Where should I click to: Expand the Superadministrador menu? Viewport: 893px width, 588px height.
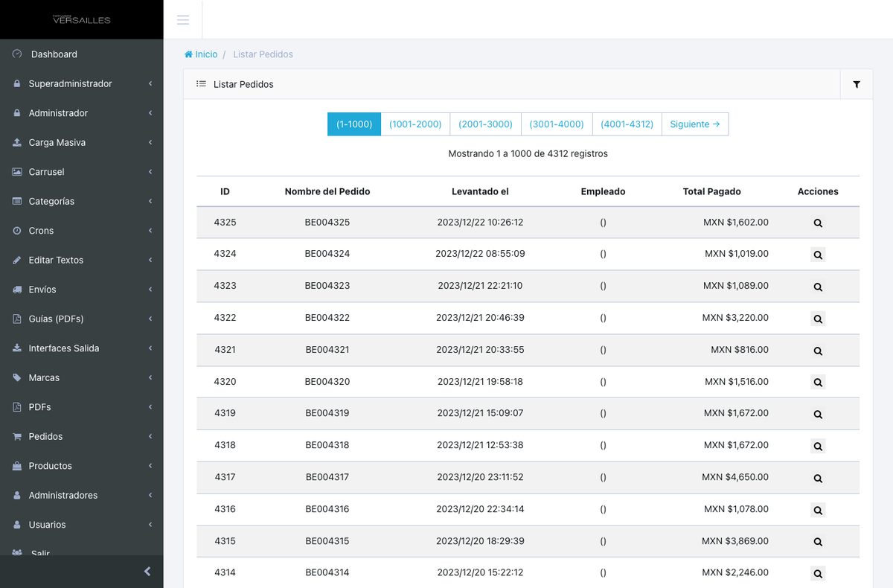82,84
